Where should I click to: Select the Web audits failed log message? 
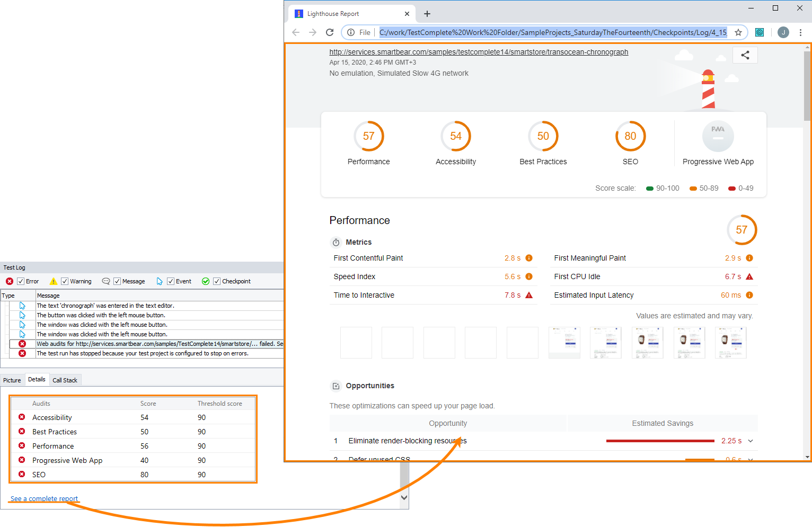(160, 344)
